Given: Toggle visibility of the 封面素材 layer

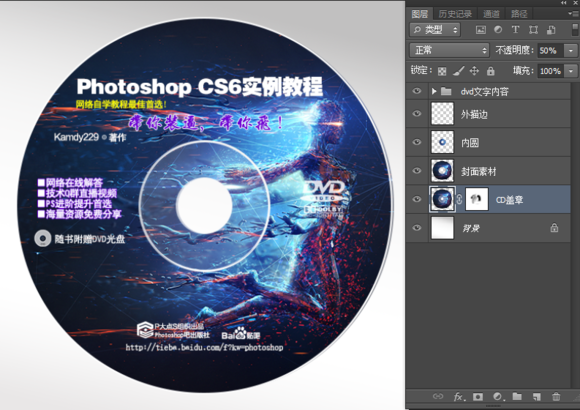Looking at the screenshot, I should pyautogui.click(x=417, y=171).
